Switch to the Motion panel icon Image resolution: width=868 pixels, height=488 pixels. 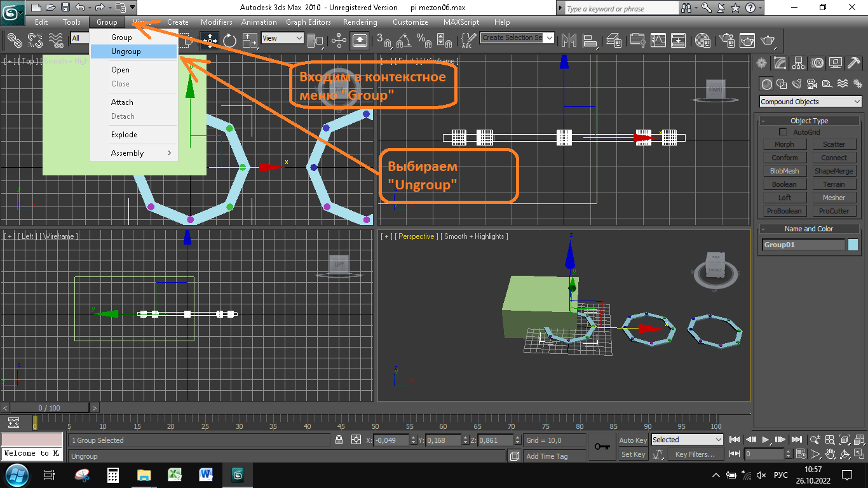817,63
